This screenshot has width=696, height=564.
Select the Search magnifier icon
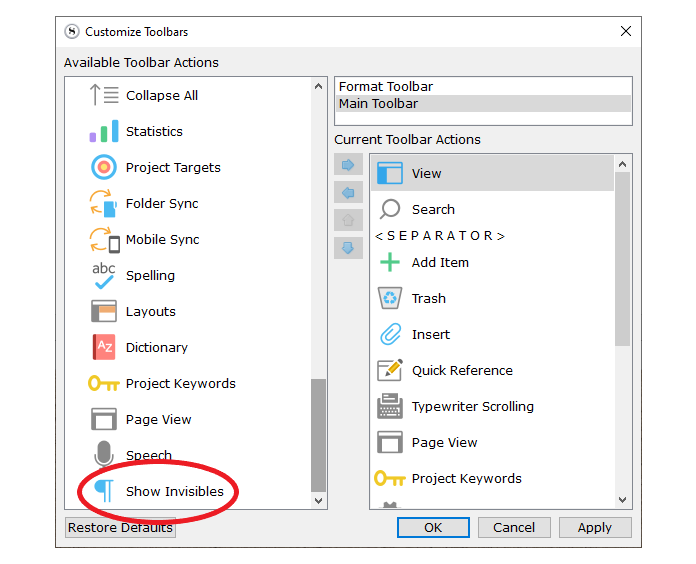pos(390,209)
